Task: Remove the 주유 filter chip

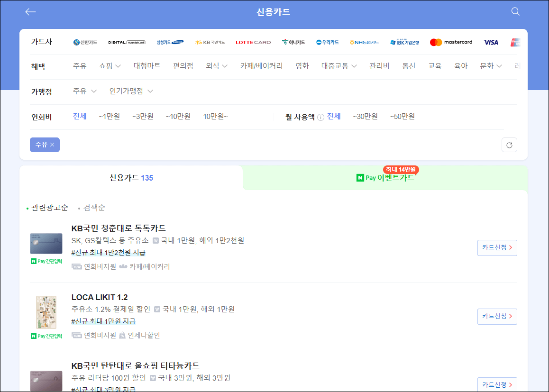Action: 45,145
